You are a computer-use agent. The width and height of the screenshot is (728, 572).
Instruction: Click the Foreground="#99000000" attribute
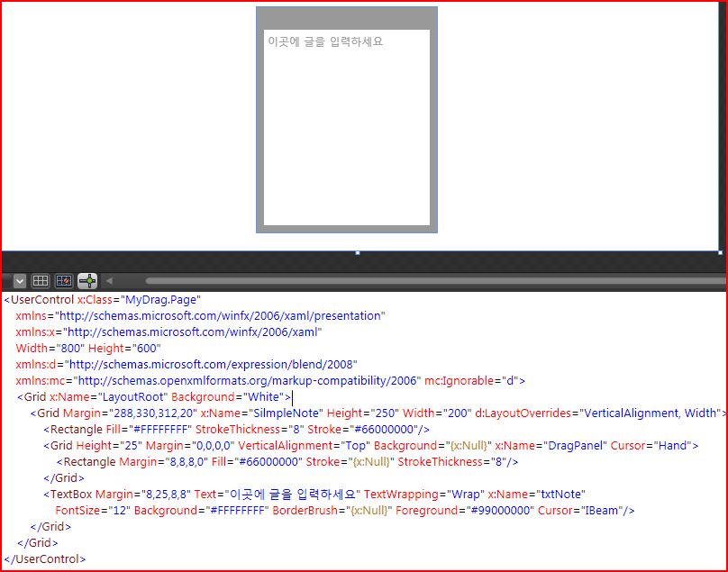point(465,510)
